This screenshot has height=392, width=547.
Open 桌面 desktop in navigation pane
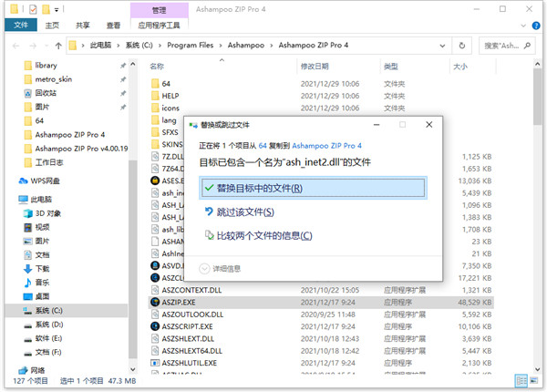coord(42,296)
